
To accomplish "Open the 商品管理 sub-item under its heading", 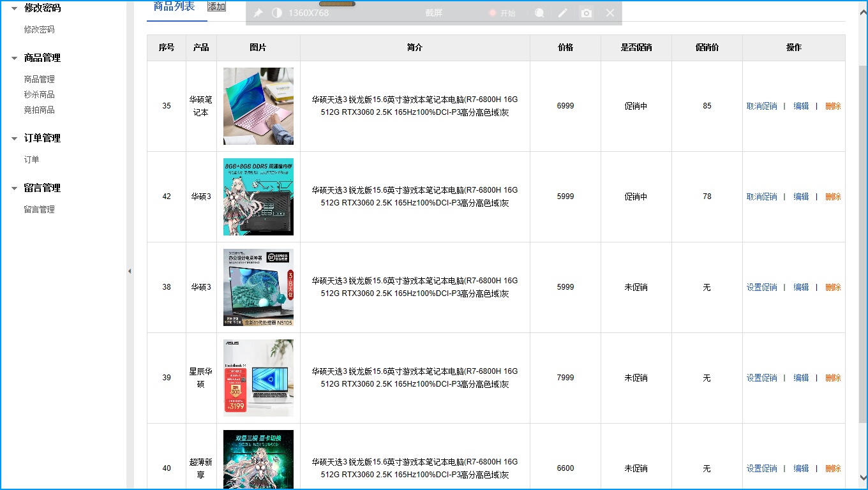I will [40, 79].
